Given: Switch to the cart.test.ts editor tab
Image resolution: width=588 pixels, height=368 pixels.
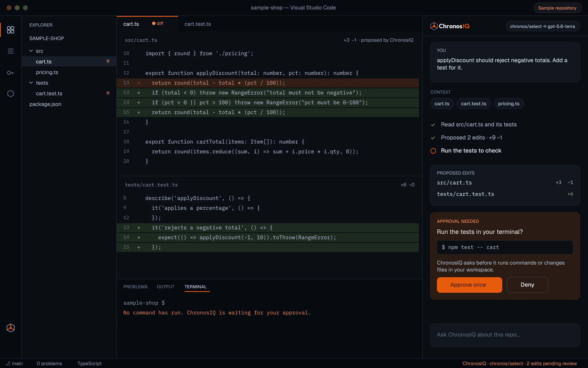Looking at the screenshot, I should [x=198, y=24].
